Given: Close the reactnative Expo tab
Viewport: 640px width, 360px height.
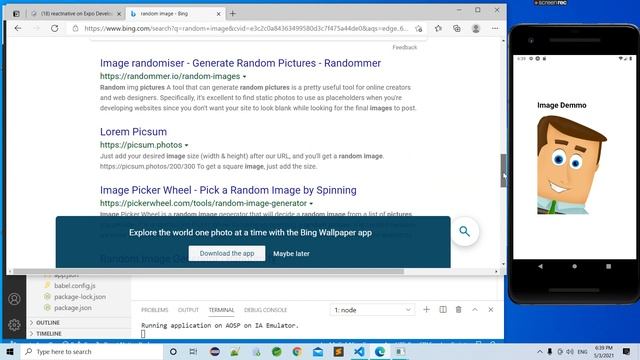Looking at the screenshot, I should [x=119, y=13].
